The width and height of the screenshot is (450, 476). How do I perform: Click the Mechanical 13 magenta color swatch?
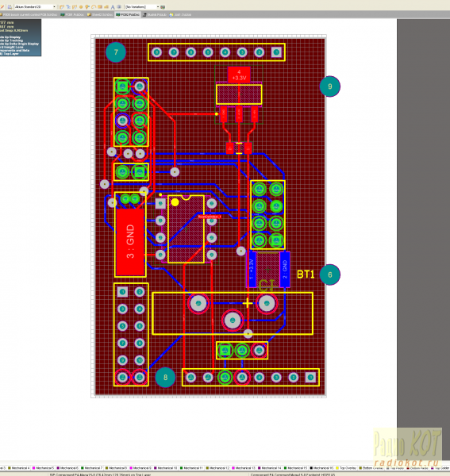click(x=233, y=468)
